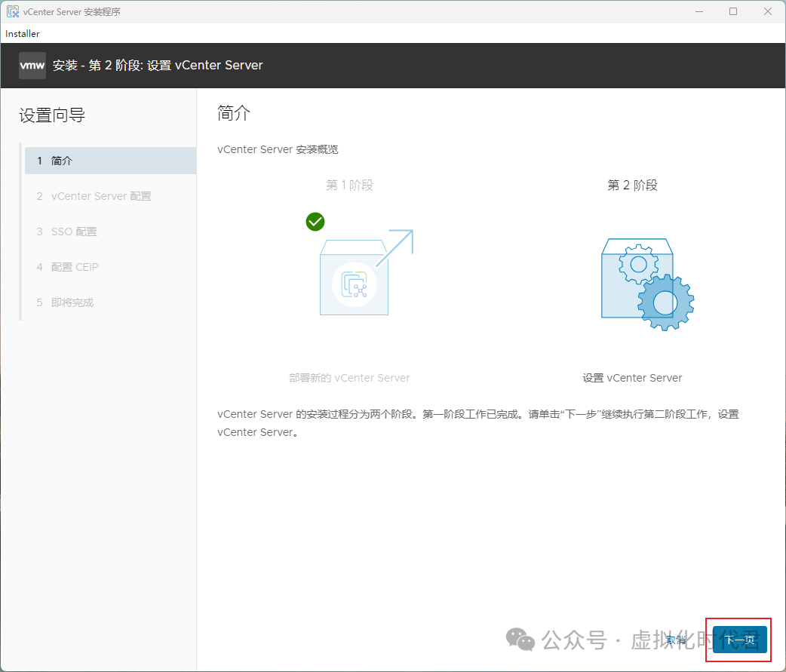Screen dimensions: 786x672
Task: Click the 设置向导 sidebar heading
Action: point(52,115)
